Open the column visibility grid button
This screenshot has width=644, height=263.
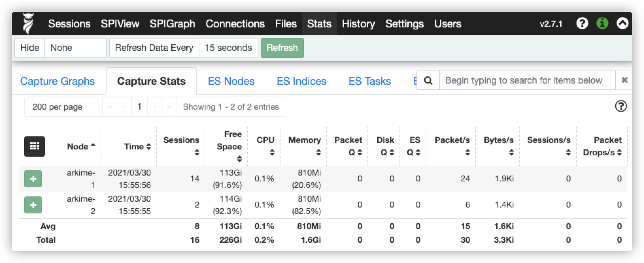[x=35, y=146]
